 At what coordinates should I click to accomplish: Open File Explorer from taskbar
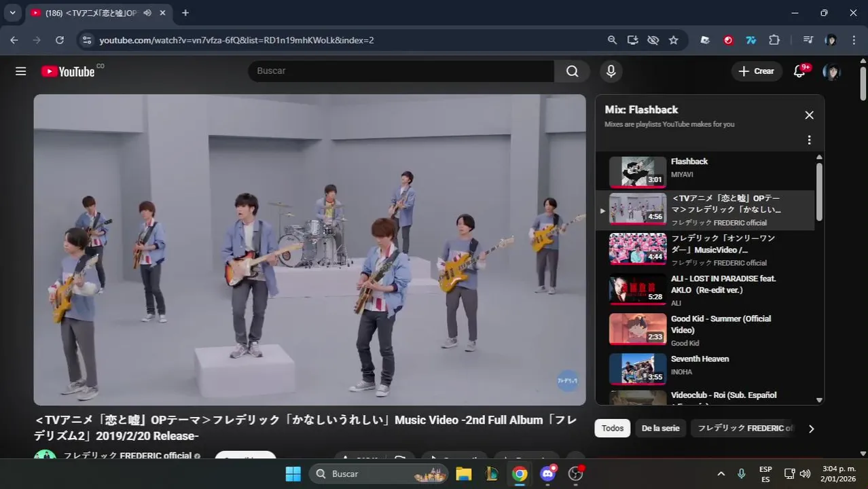click(x=463, y=473)
